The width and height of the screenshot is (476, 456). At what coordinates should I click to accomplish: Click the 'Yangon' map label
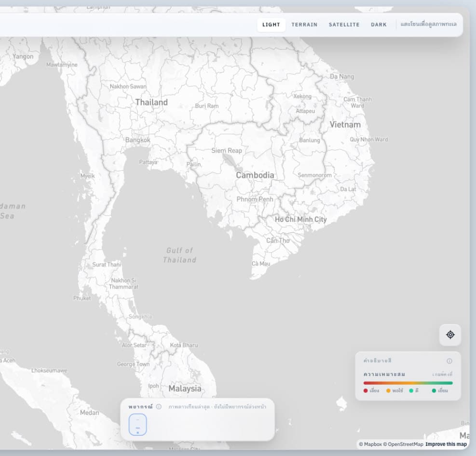click(x=23, y=56)
